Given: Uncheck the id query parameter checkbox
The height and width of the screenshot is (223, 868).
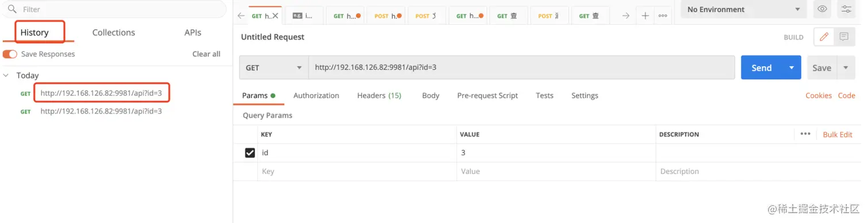Looking at the screenshot, I should coord(250,153).
